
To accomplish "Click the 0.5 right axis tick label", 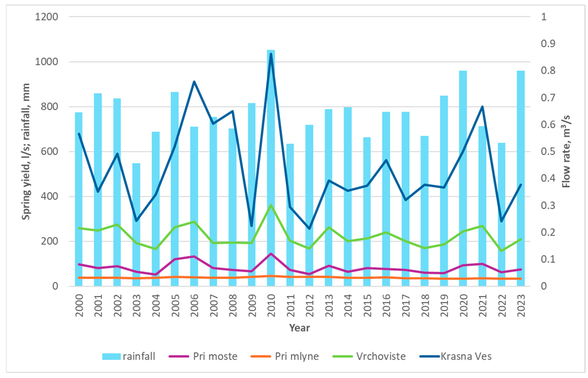I will point(548,151).
